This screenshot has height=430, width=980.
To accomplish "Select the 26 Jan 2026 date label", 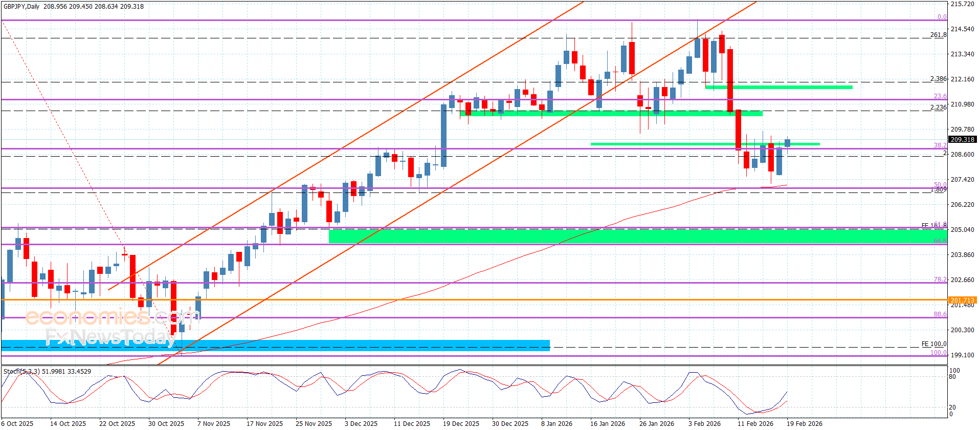I will [x=657, y=423].
